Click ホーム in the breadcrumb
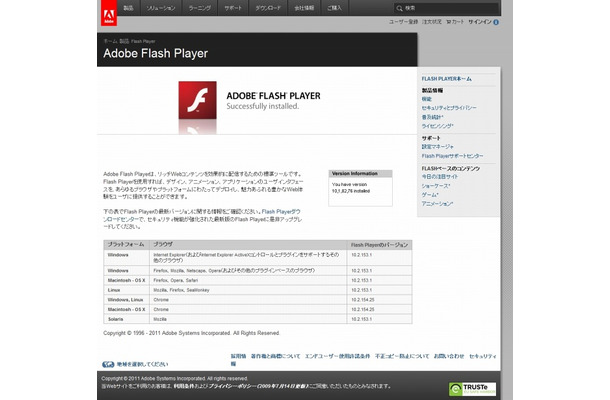The image size is (610, 400). click(x=110, y=41)
